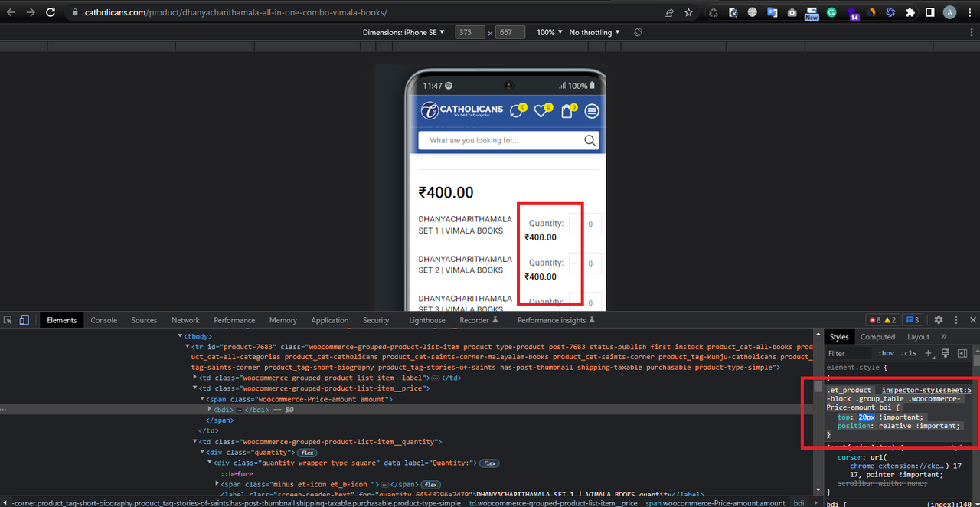Open Chrome's three-dot menu
980x507 pixels.
click(969, 12)
